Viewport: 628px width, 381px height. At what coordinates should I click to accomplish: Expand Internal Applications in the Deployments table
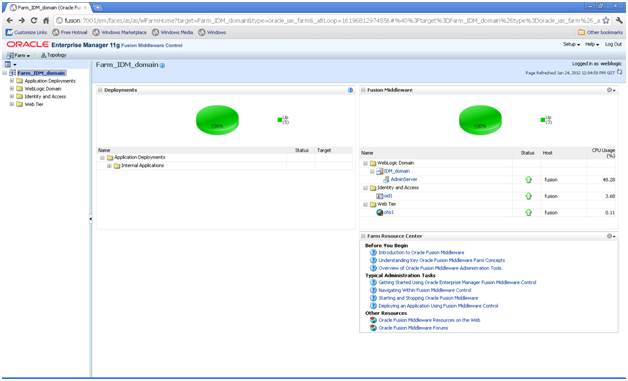tap(109, 166)
